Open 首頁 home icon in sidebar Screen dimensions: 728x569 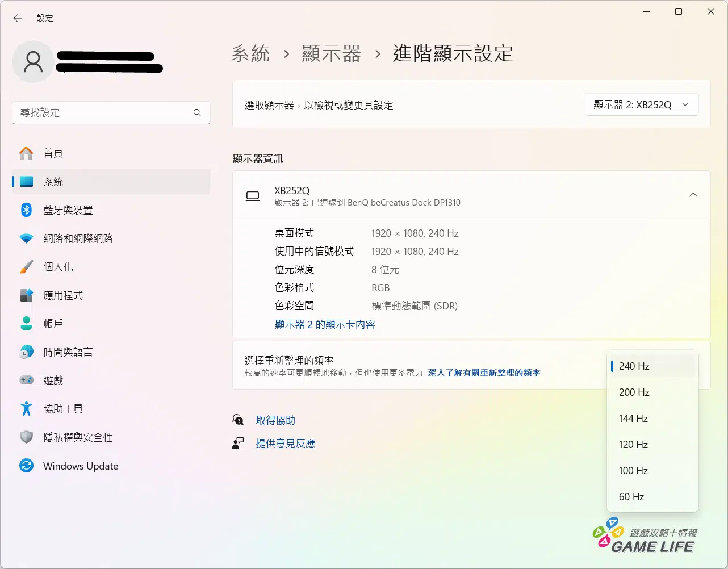pyautogui.click(x=26, y=153)
